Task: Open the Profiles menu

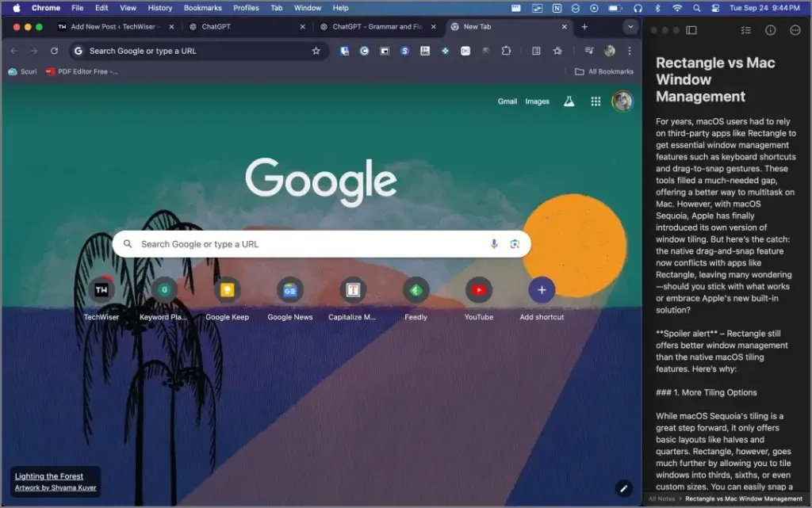Action: (x=246, y=8)
